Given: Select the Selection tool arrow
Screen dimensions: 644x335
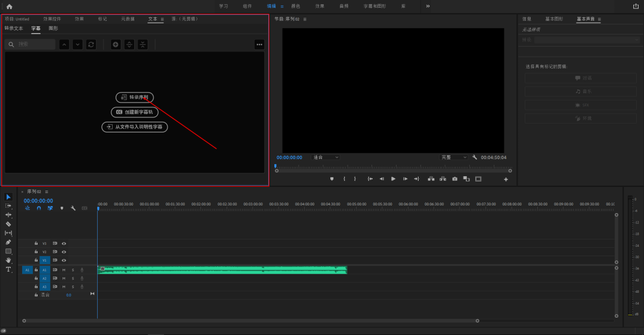Looking at the screenshot, I should [8, 197].
